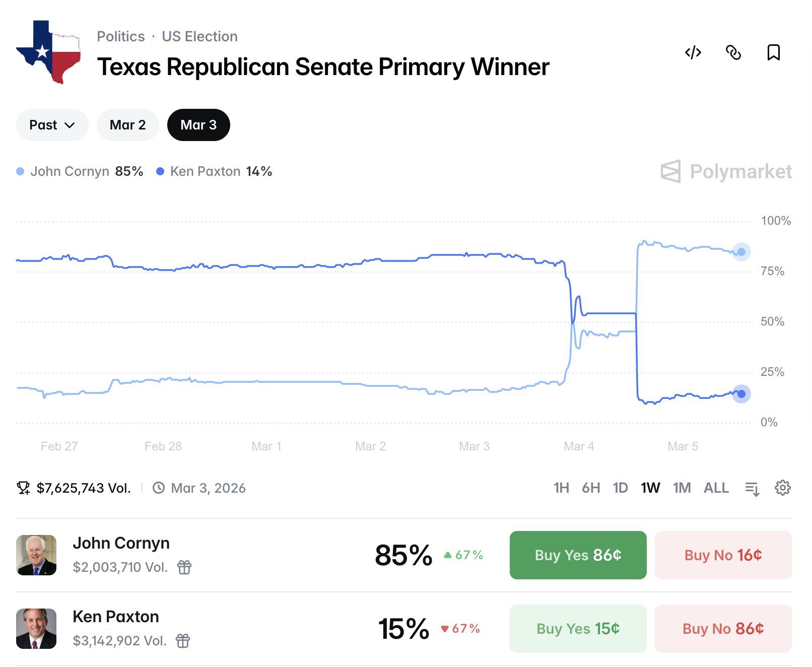Click Ken Paxton legend color dot

click(160, 172)
